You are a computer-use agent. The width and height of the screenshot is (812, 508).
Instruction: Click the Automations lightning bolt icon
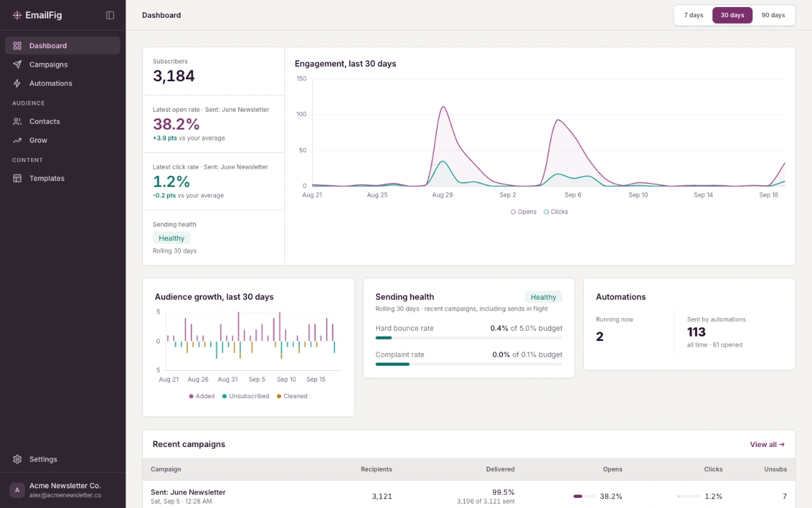coord(17,83)
